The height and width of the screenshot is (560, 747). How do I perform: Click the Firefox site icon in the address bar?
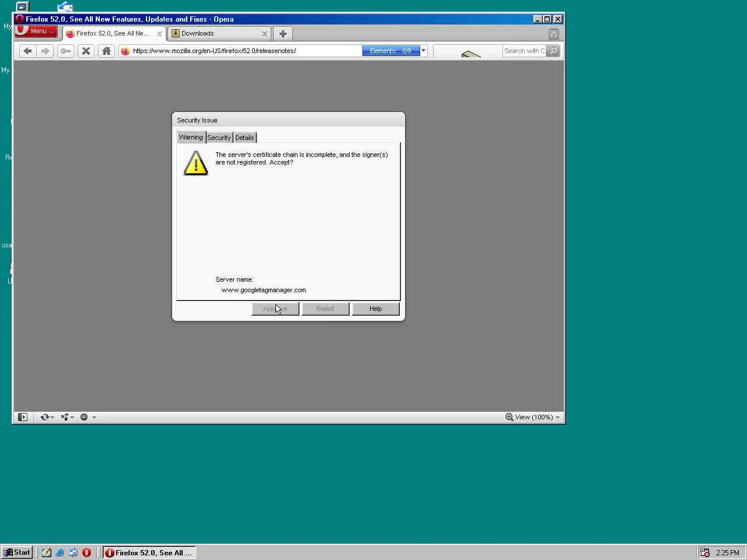[x=125, y=51]
